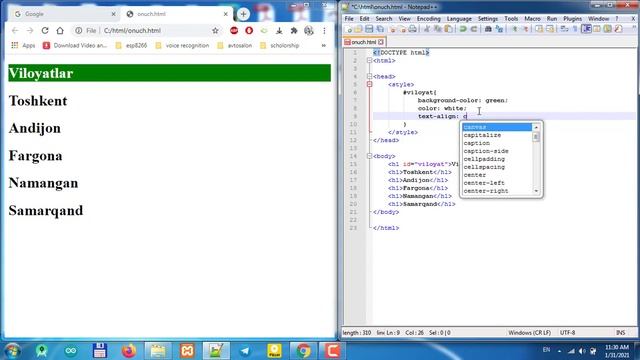Image resolution: width=640 pixels, height=360 pixels.
Task: Click the autocomplete list scroll up arrow
Action: point(536,127)
